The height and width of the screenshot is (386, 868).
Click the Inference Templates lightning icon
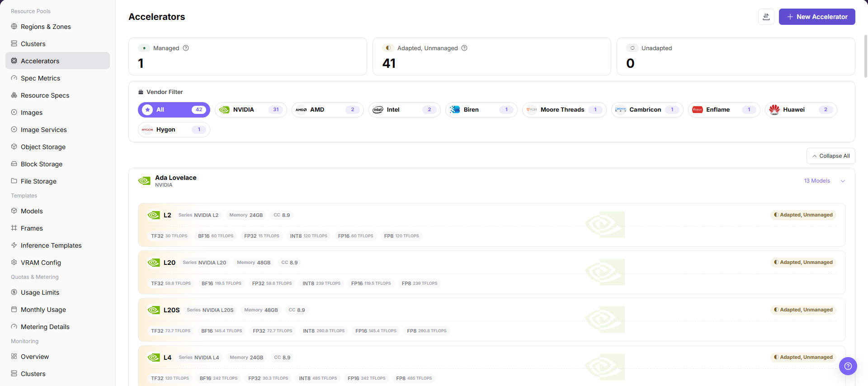[14, 245]
